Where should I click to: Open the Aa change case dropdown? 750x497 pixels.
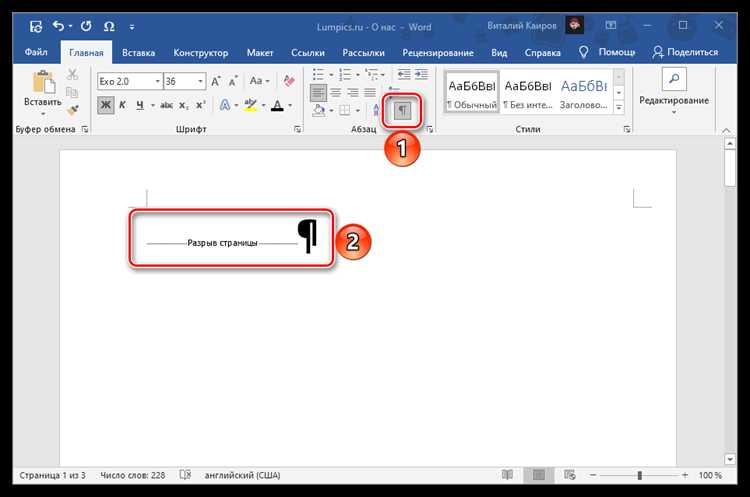pos(259,81)
